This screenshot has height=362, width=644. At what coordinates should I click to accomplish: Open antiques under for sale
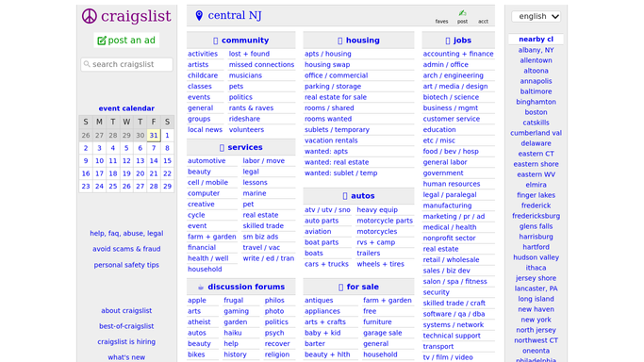(319, 301)
